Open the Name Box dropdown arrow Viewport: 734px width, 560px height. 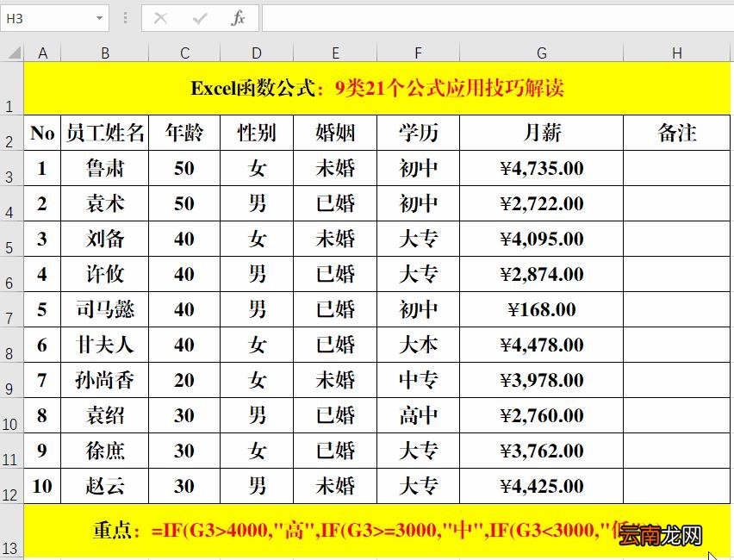point(99,18)
